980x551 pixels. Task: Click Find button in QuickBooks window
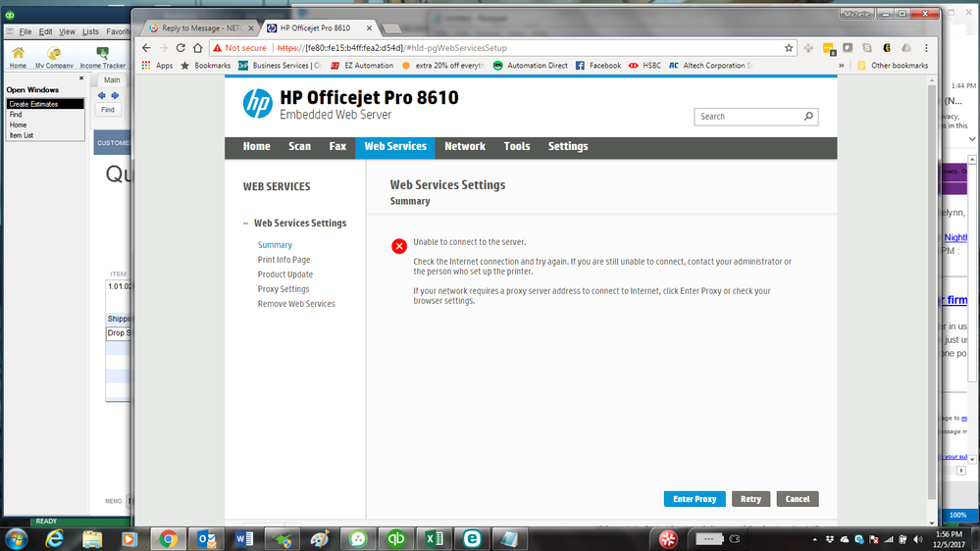point(108,110)
